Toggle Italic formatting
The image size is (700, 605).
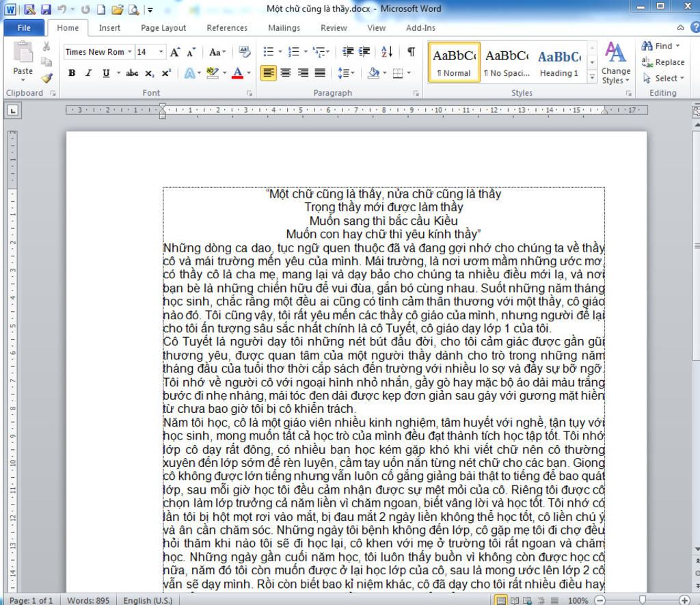tap(88, 72)
